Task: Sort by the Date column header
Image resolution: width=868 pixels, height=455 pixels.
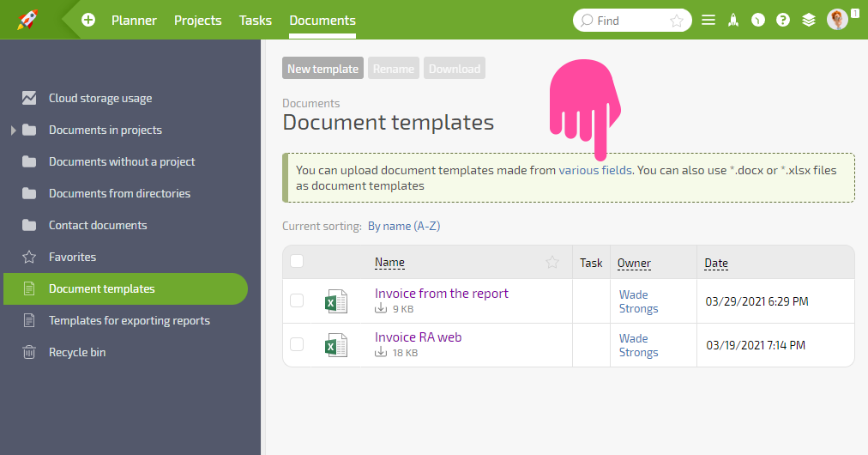Action: point(716,264)
